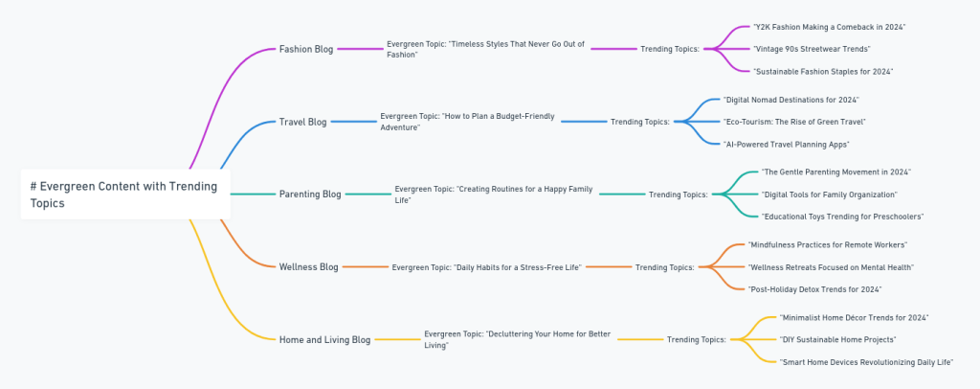Select 'Timeless Styles That Never Go Out' topic
The width and height of the screenshot is (980, 389).
pos(485,49)
